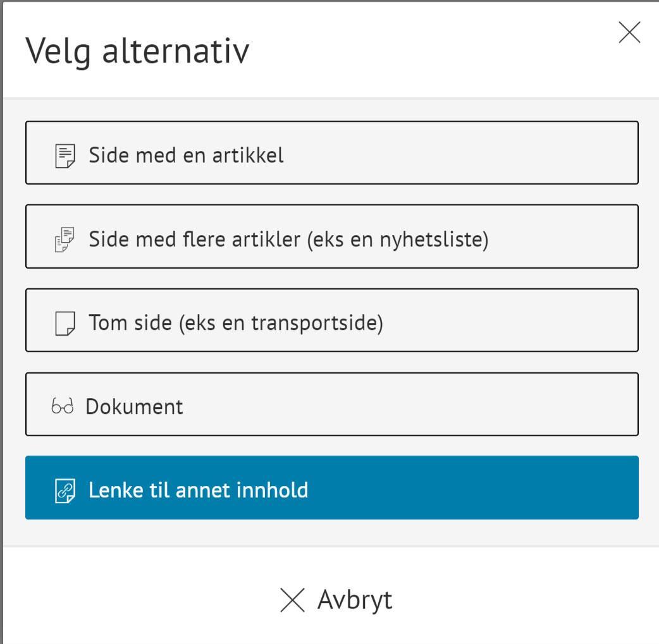Select 'Side med en artikkel' option
This screenshot has height=644, width=659.
(x=331, y=152)
